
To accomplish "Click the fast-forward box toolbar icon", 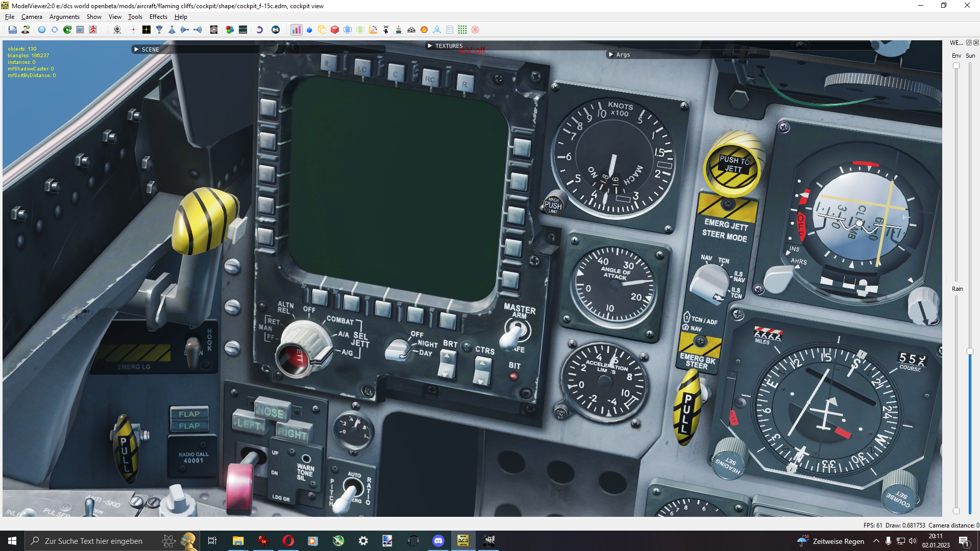I will [x=80, y=30].
